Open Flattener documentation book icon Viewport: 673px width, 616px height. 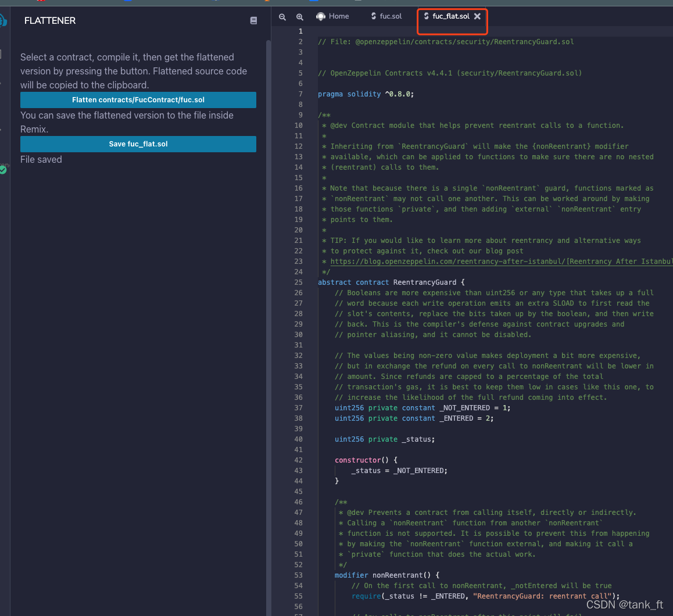tap(253, 20)
